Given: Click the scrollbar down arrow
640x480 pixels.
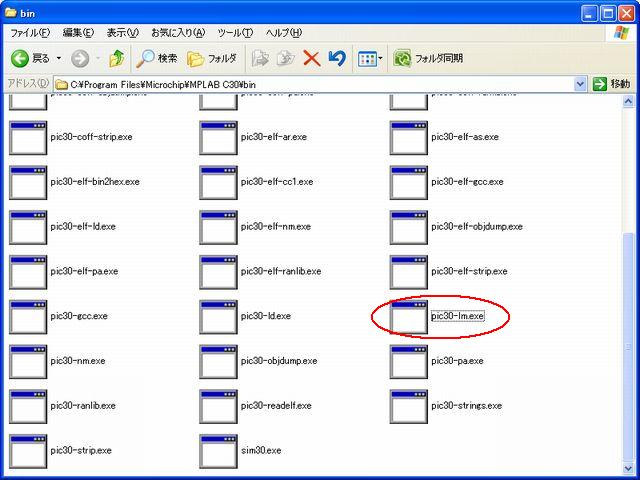Looking at the screenshot, I should [629, 468].
